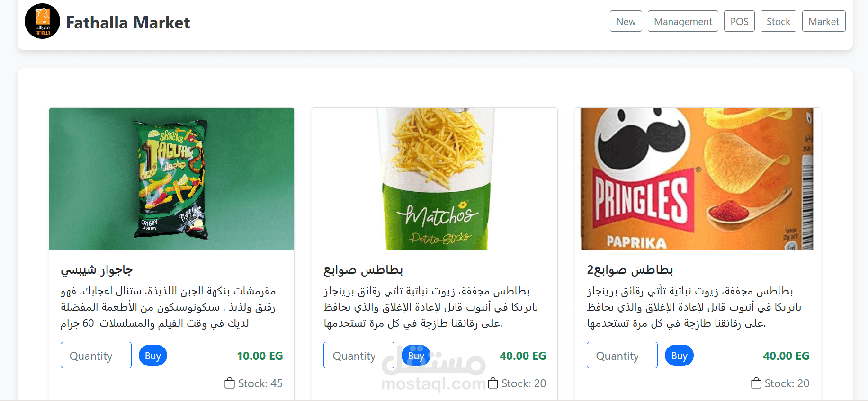Viewport: 868px width, 401px height.
Task: Open the Jaguar snacks product image
Action: 171,179
